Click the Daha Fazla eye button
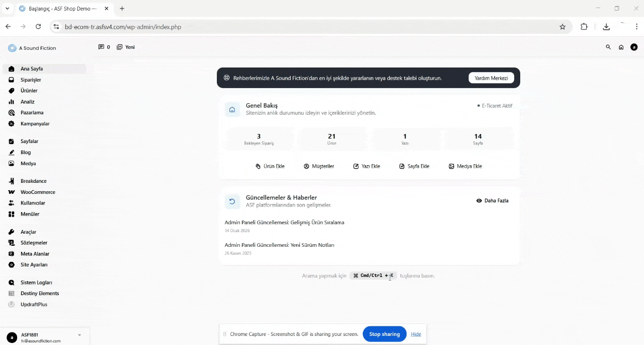The height and width of the screenshot is (345, 644). 493,200
